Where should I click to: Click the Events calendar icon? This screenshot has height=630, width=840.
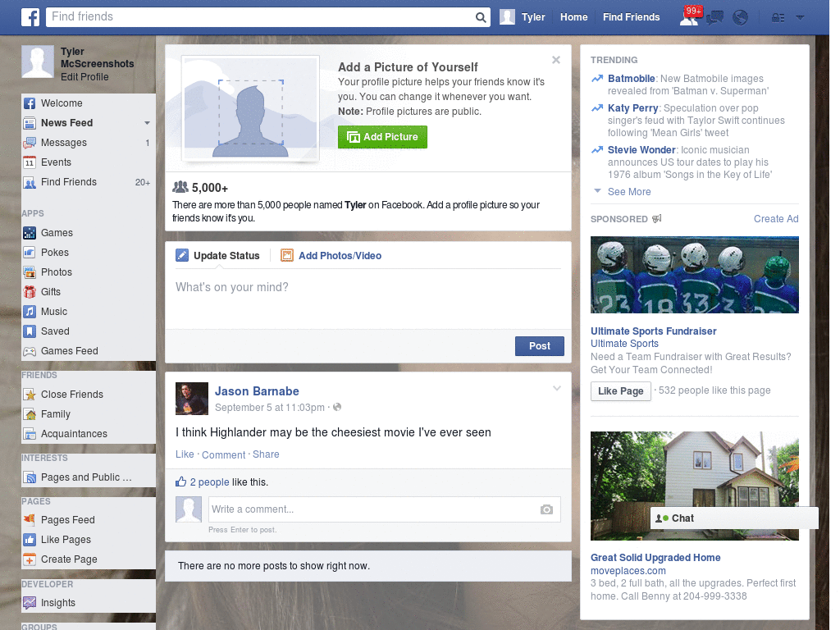(30, 162)
